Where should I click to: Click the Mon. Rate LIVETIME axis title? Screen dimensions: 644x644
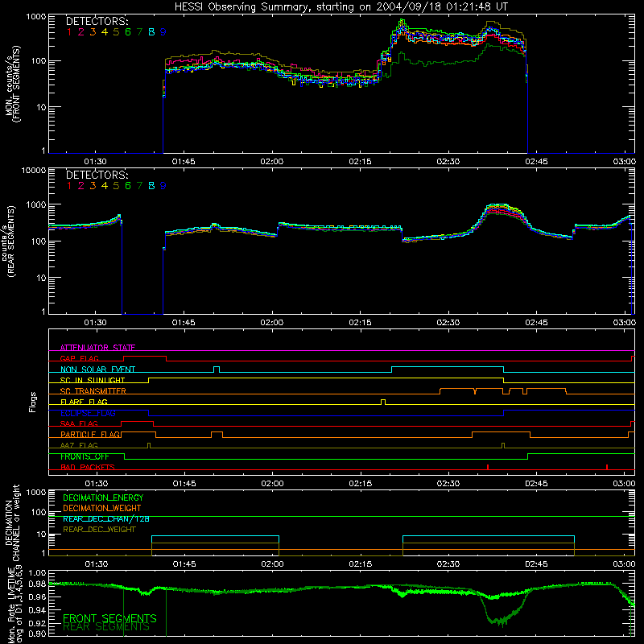[x=14, y=605]
